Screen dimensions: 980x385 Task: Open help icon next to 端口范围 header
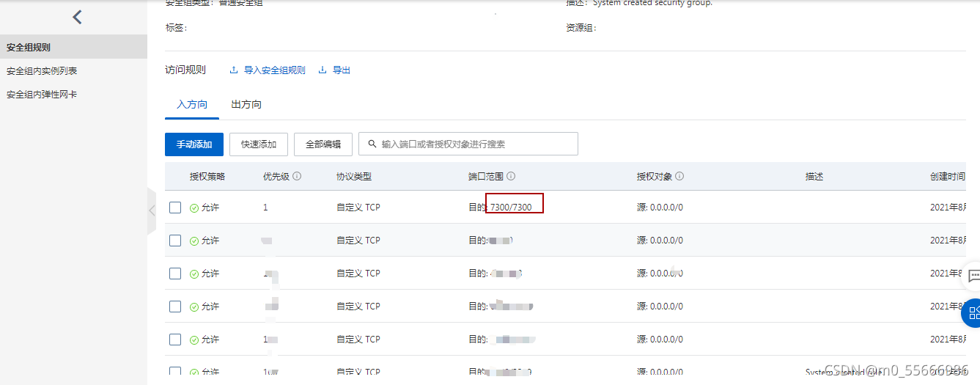[511, 177]
